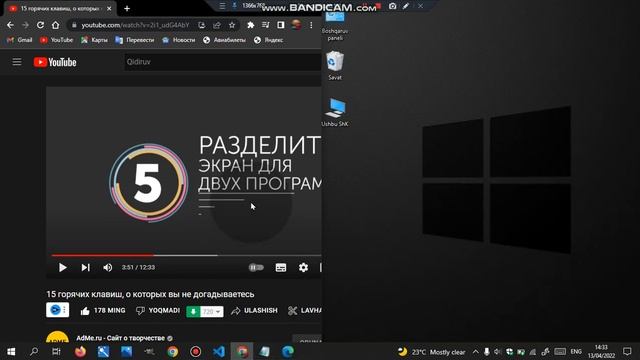The image size is (640, 360).
Task: Open Chrome three-dot menu
Action: [311, 25]
